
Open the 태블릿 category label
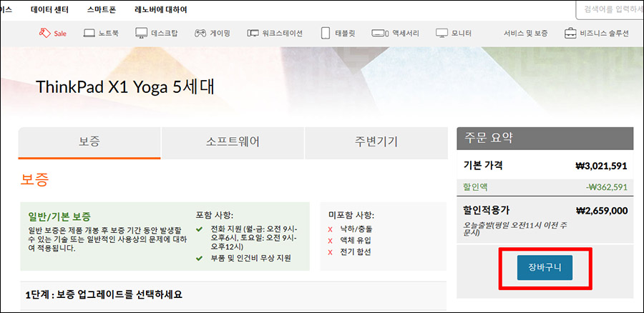click(x=345, y=34)
